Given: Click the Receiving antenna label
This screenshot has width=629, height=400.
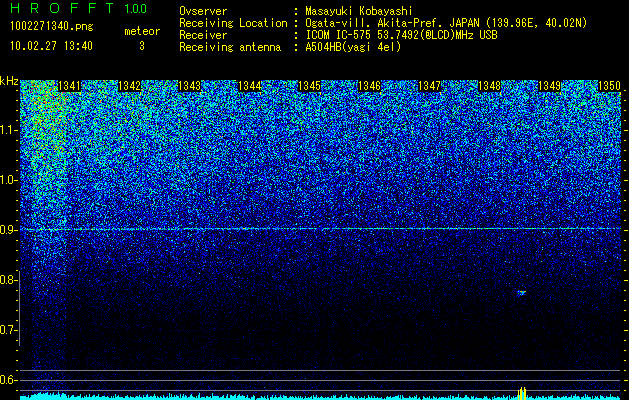Looking at the screenshot, I should pos(230,47).
